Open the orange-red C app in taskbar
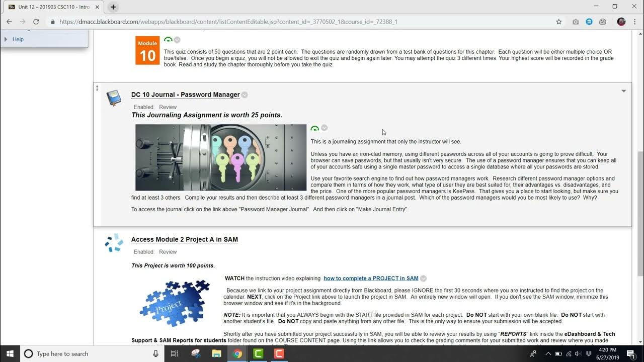 (278, 354)
